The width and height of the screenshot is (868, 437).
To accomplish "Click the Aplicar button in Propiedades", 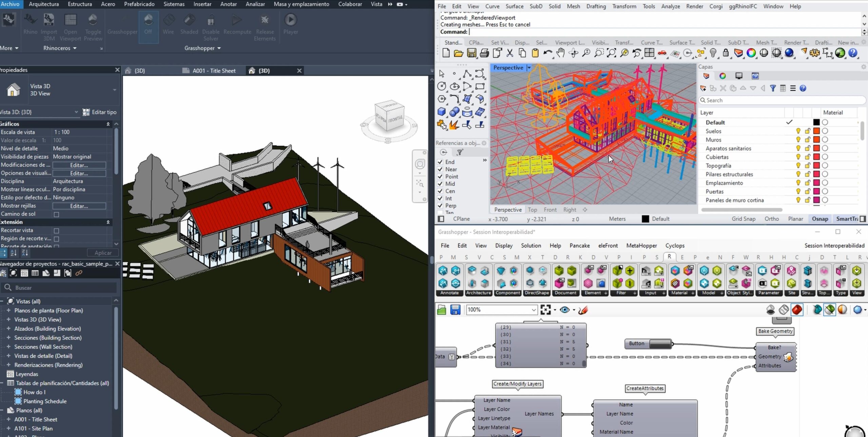I will [103, 253].
